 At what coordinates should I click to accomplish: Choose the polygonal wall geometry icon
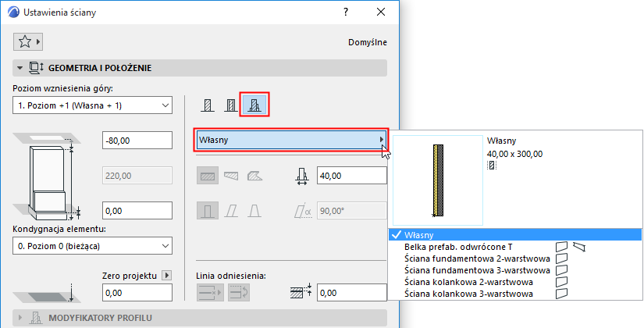click(x=254, y=176)
